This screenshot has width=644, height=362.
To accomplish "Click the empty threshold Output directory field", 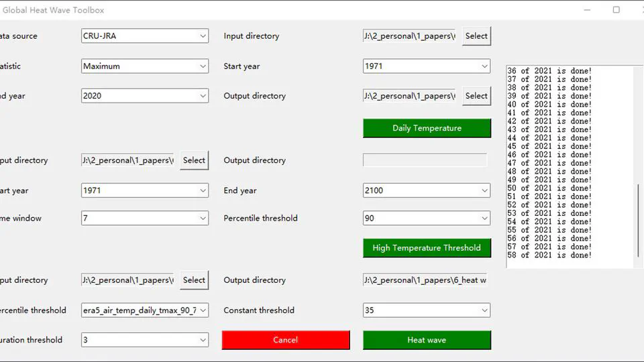I will [425, 160].
